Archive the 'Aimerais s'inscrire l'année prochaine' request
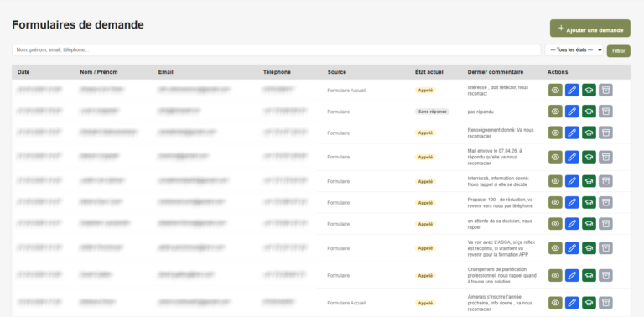 pyautogui.click(x=605, y=303)
